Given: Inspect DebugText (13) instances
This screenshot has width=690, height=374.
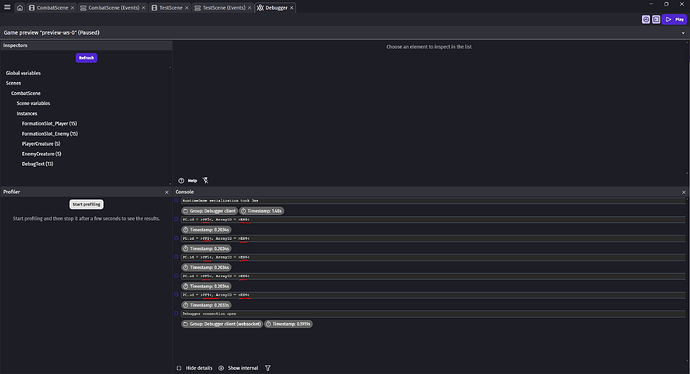Looking at the screenshot, I should coord(37,164).
